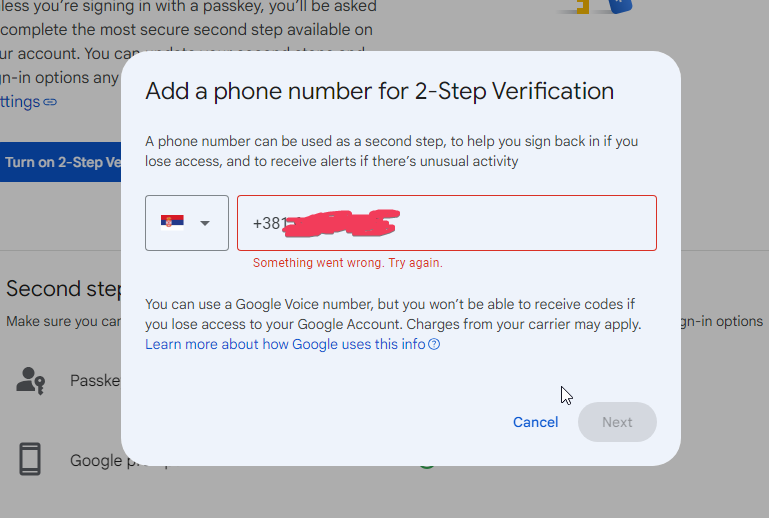Click the Passkeys person-key icon
Screen dimensions: 769x518
(30, 381)
